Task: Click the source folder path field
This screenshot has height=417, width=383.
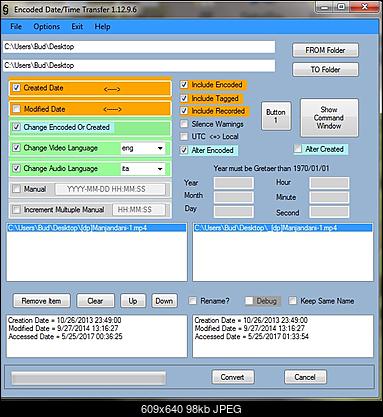Action: pos(139,47)
